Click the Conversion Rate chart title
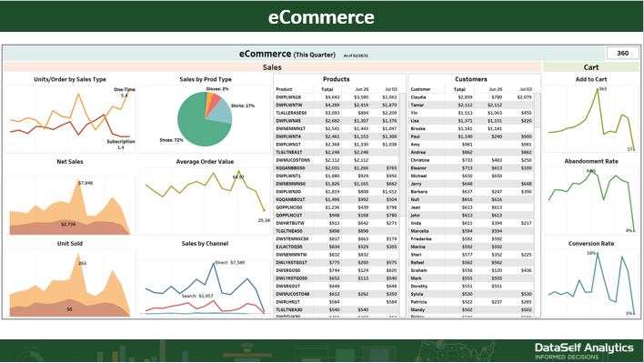 (x=591, y=244)
